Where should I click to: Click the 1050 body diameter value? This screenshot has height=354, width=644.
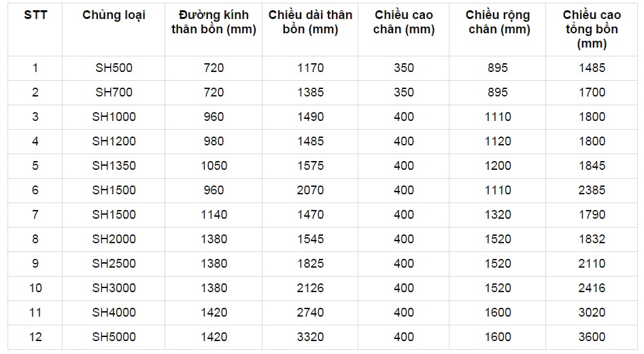[214, 166]
